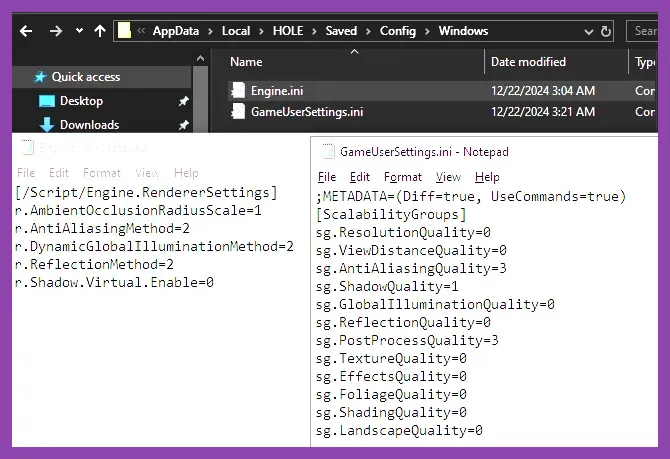Sort files by the Type column header
Screen dimensions: 670x459
[645, 62]
